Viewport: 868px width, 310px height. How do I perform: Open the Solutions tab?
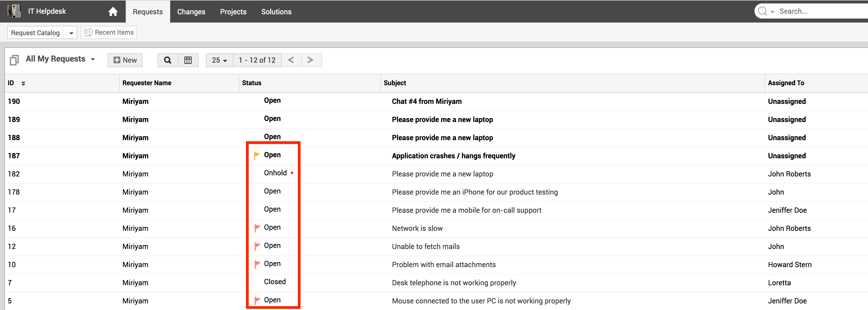pyautogui.click(x=276, y=12)
